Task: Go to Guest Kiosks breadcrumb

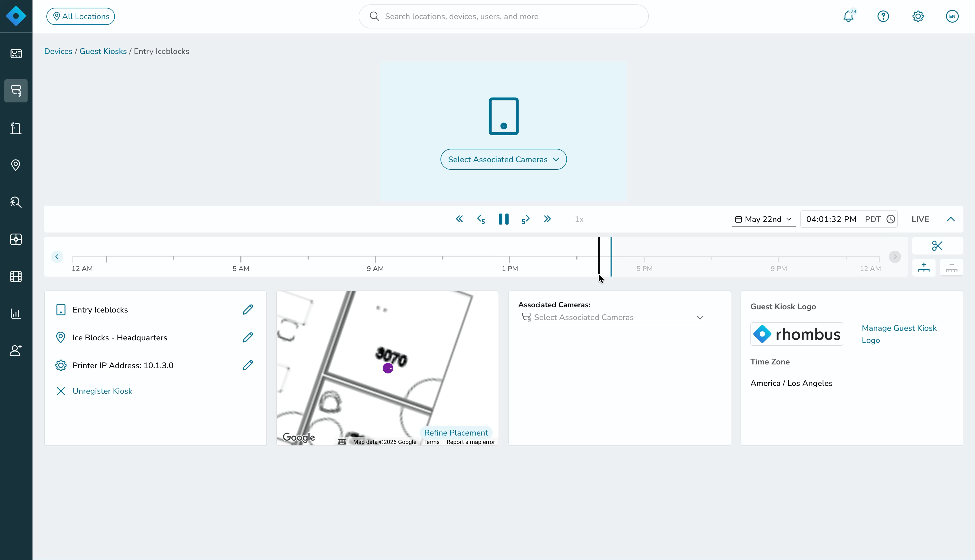Action: 103,51
